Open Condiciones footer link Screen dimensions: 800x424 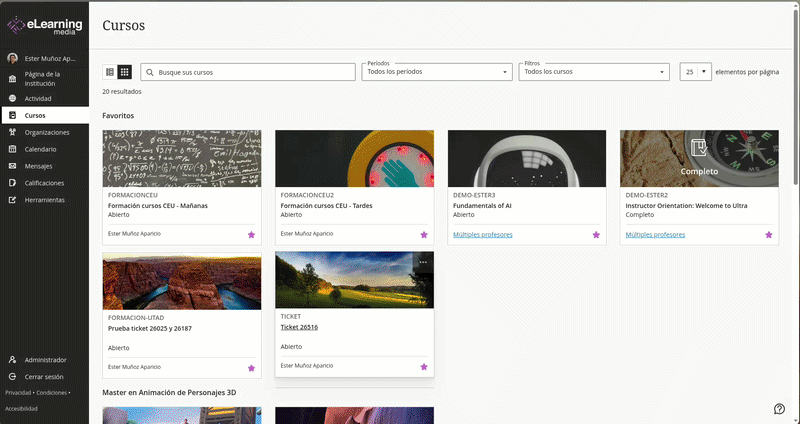[x=52, y=393]
